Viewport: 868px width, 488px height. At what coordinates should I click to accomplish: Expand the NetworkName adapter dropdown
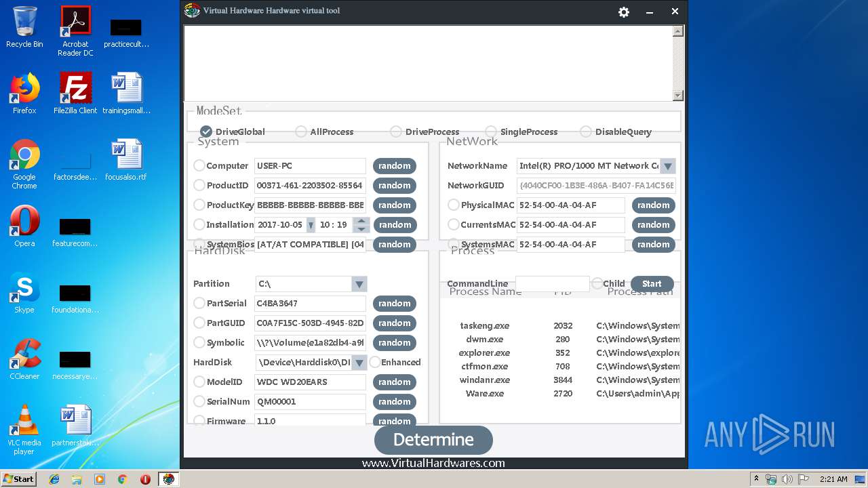(668, 166)
